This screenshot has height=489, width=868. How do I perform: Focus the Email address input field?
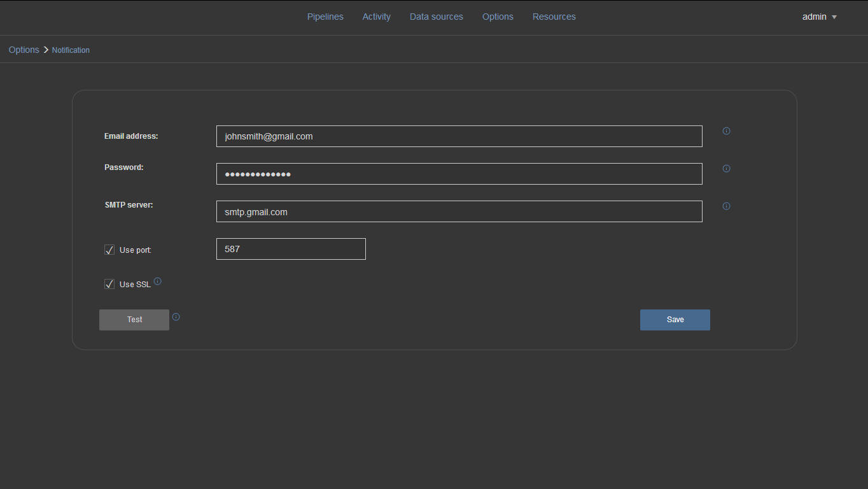point(459,136)
